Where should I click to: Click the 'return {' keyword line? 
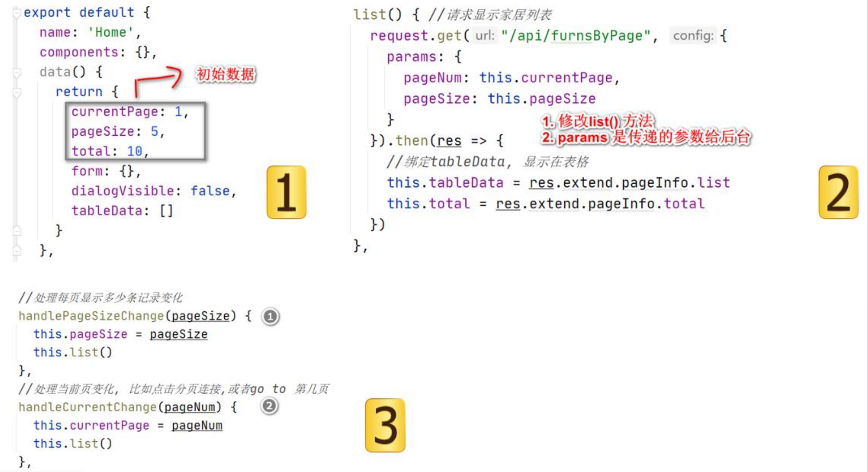pyautogui.click(x=87, y=92)
